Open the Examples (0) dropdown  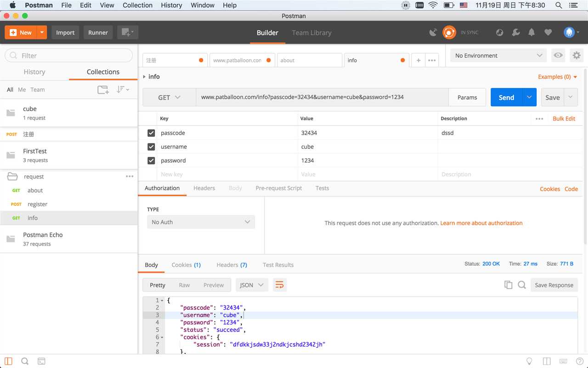point(558,77)
